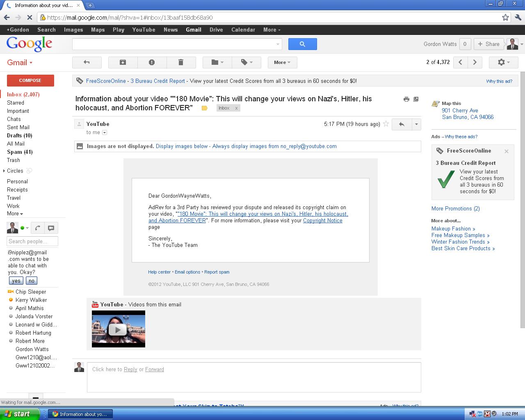525x420 pixels.
Task: Click the phone call icon in chat
Action: point(37,228)
